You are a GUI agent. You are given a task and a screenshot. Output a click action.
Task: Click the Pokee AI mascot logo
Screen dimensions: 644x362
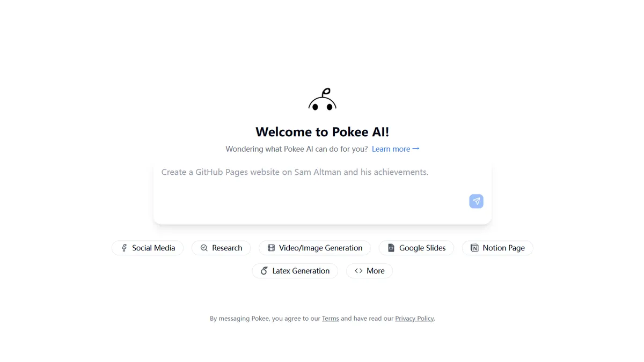point(322,100)
